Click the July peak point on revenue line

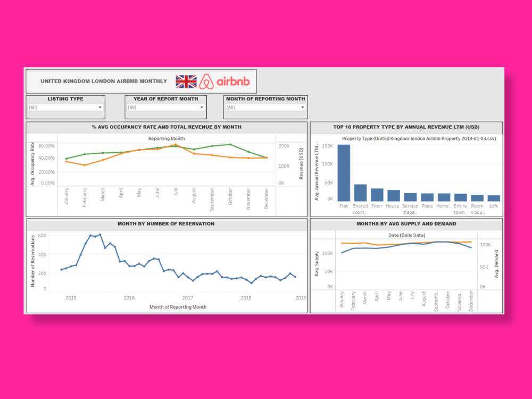click(x=176, y=145)
